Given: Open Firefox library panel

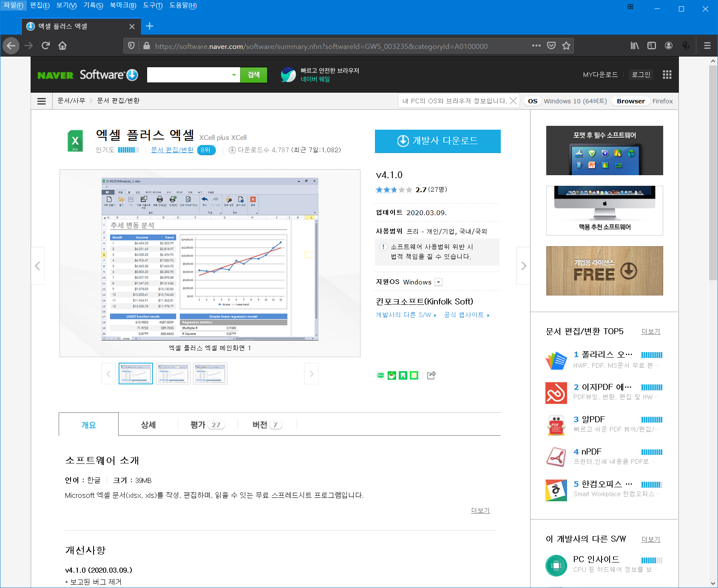Looking at the screenshot, I should point(635,45).
